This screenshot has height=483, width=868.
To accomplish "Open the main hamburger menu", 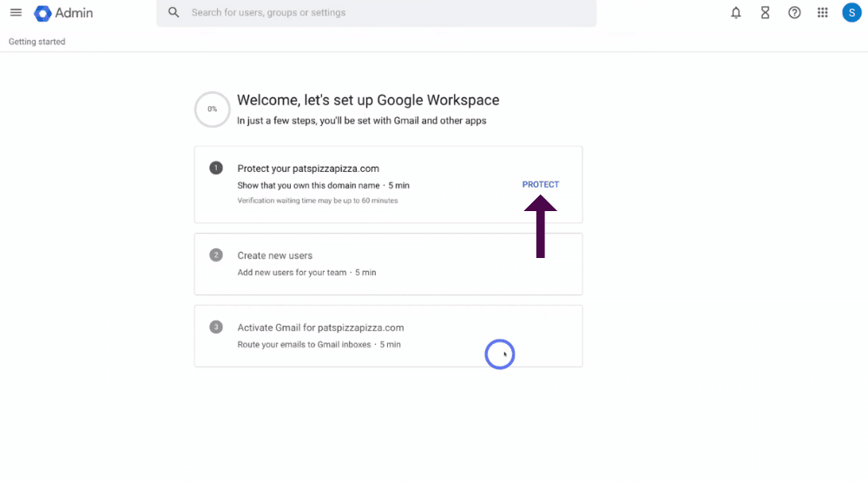I will [x=16, y=12].
